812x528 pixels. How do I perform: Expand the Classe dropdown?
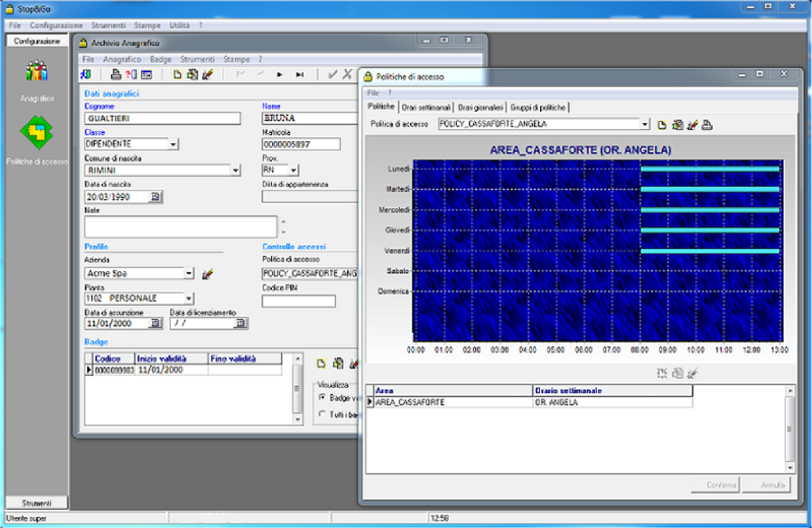173,144
